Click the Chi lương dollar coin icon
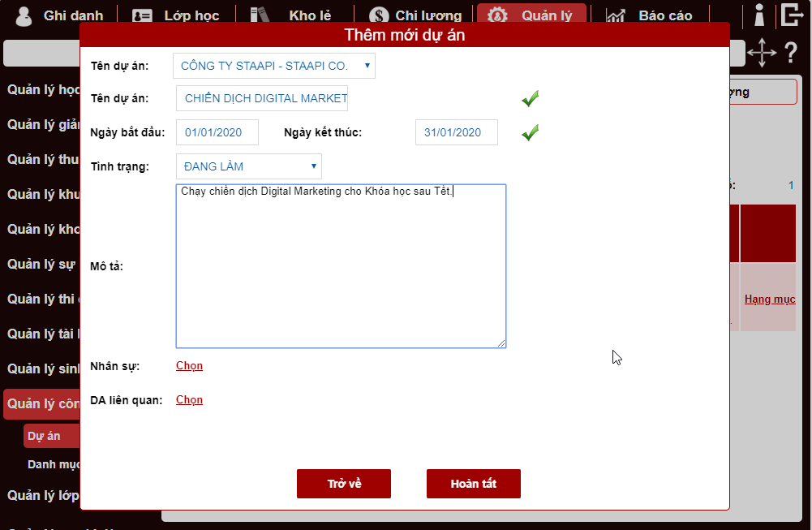The height and width of the screenshot is (530, 812). (x=378, y=15)
